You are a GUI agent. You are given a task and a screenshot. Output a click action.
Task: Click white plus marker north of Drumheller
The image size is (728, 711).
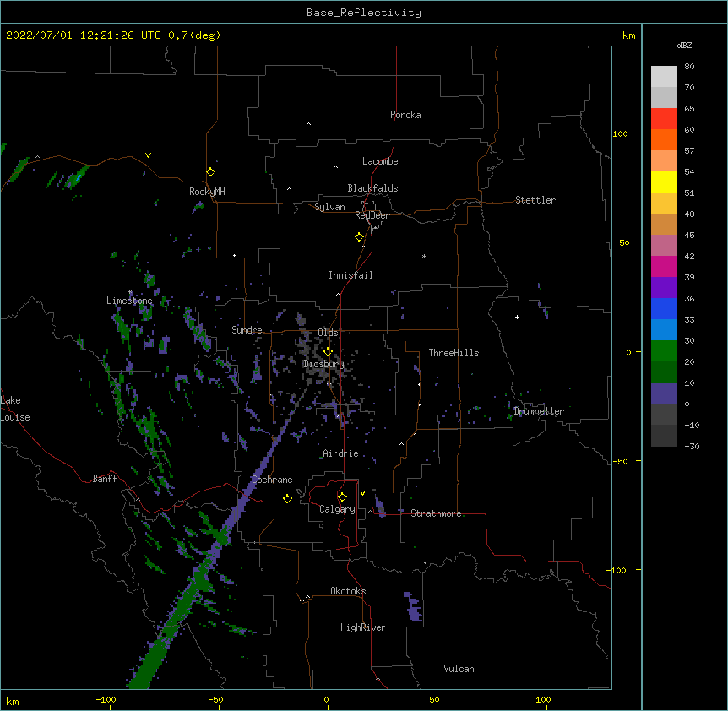click(x=517, y=317)
